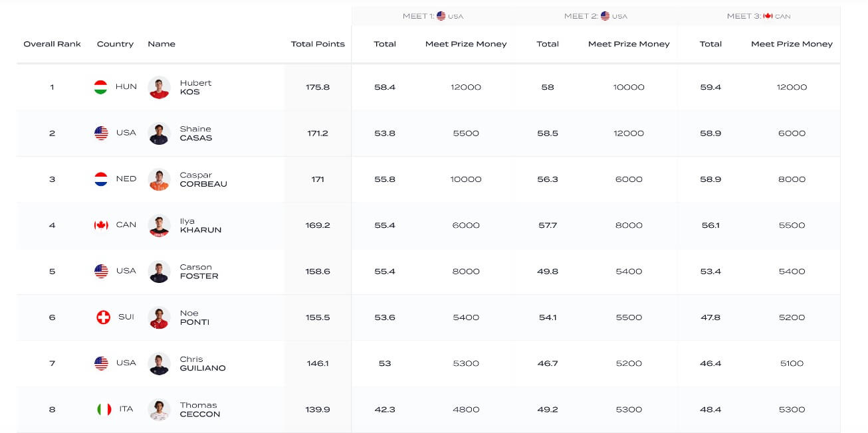Open Hubert Kos athlete photo

pyautogui.click(x=159, y=88)
